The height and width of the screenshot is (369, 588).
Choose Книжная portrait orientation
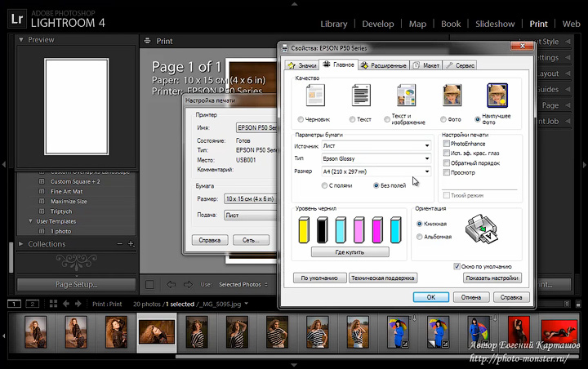(419, 224)
